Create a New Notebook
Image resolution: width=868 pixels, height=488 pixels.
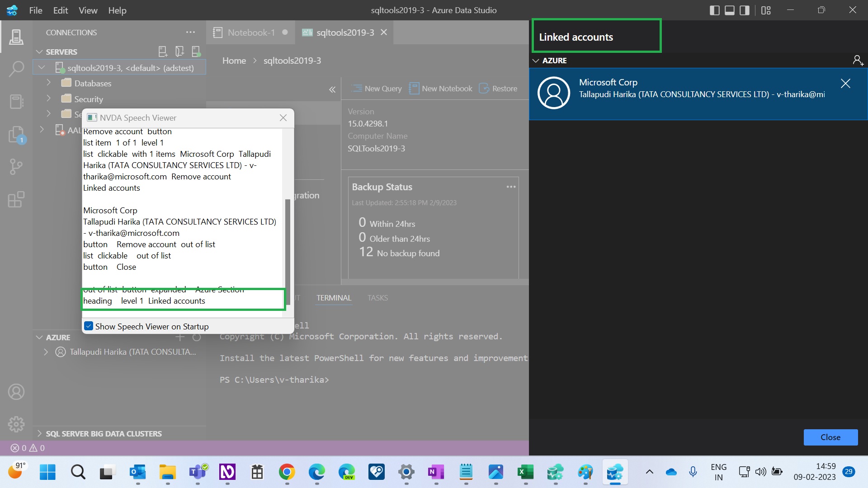(441, 88)
